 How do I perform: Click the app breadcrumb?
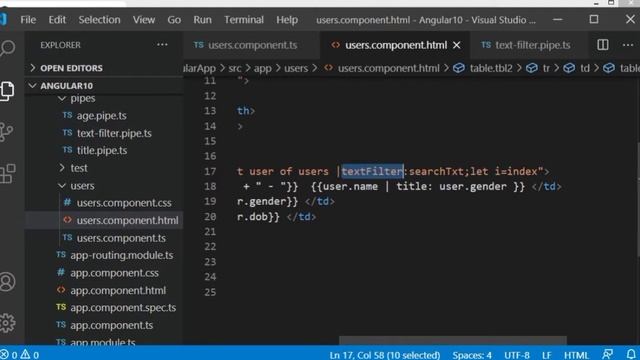coord(262,68)
